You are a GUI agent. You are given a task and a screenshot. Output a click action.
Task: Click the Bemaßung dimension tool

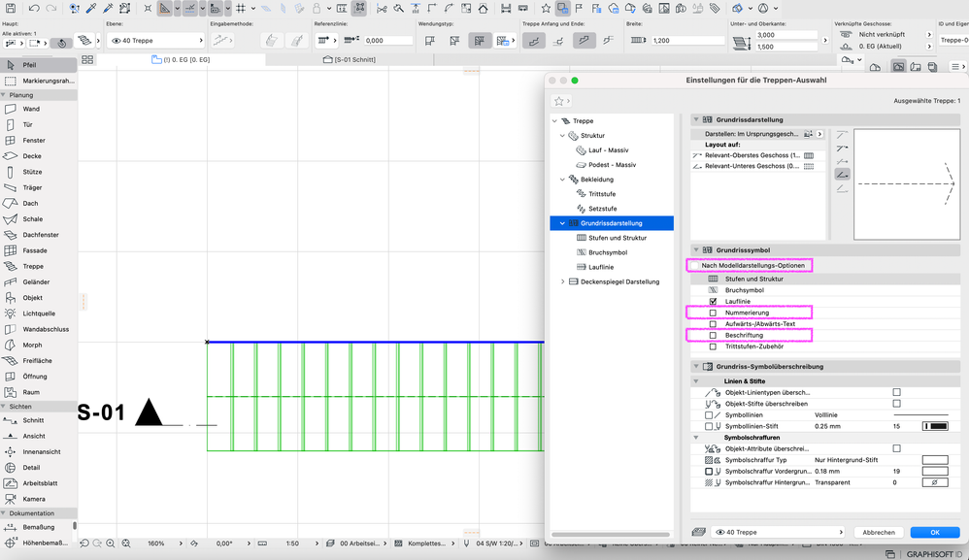(x=38, y=527)
